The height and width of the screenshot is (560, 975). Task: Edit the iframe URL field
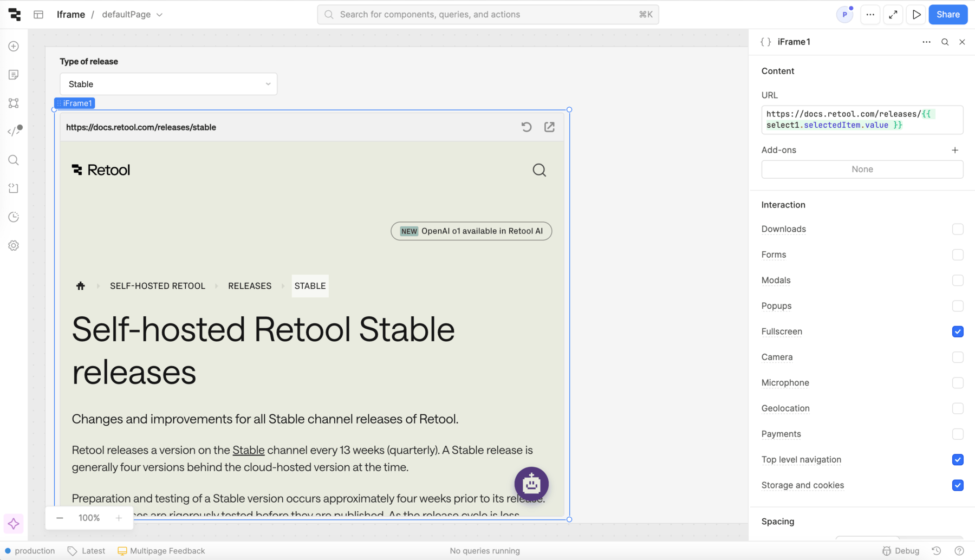coord(862,120)
